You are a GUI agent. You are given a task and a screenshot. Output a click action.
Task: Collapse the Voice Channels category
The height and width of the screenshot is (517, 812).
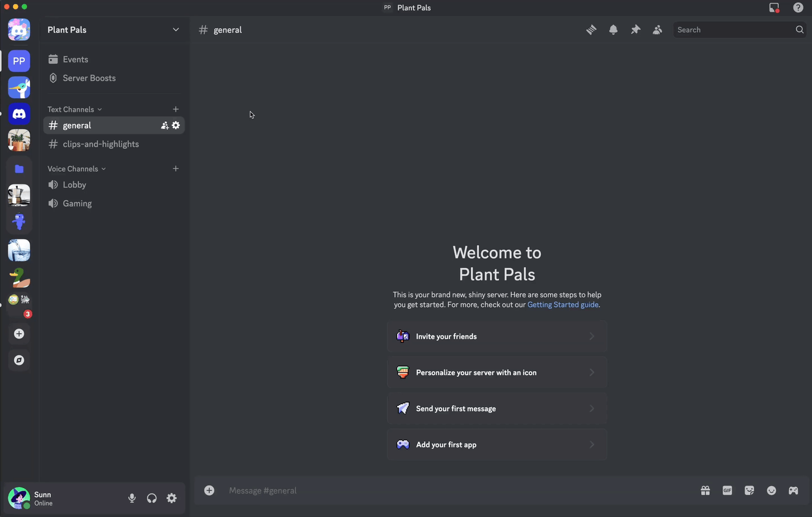[76, 169]
